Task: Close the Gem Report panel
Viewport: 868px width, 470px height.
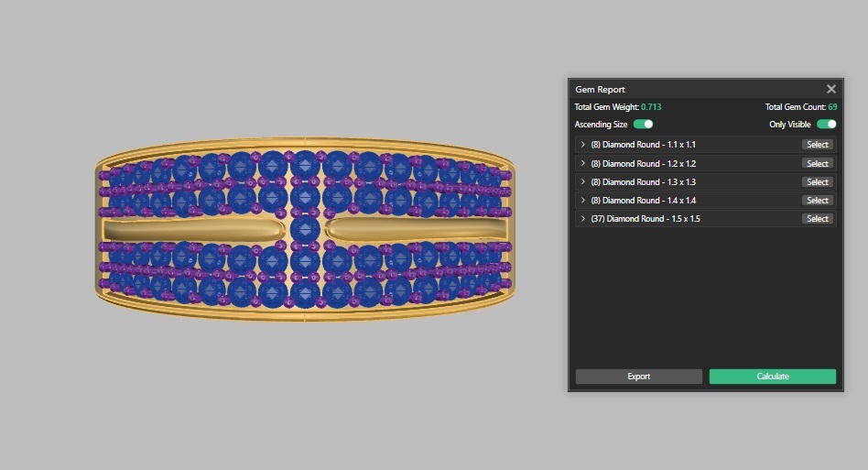Action: 830,89
